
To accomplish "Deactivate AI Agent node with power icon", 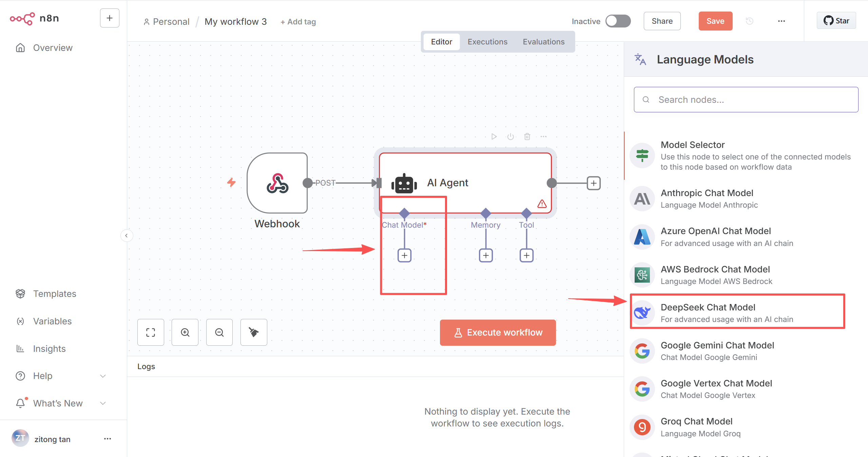I will click(510, 136).
